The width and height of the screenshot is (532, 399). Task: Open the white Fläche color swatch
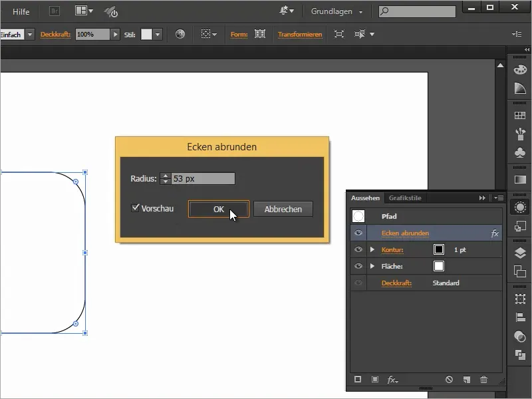[x=439, y=266]
